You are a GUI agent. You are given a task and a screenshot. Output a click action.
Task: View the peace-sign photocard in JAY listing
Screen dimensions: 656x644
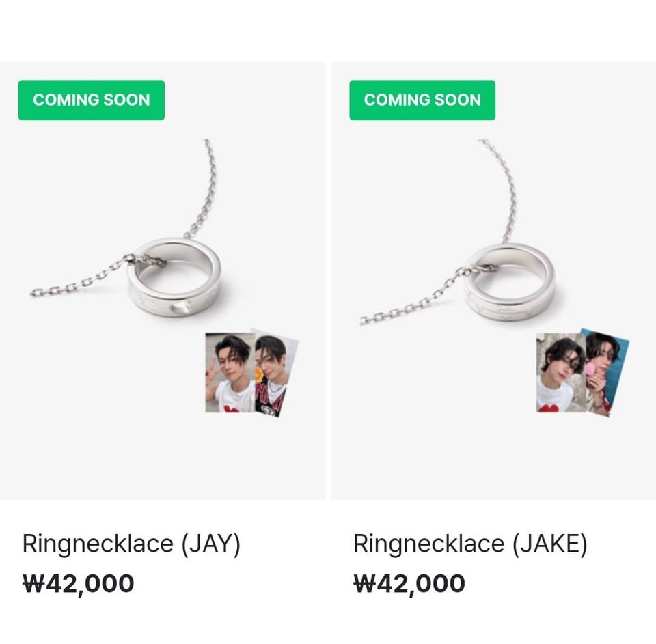(x=230, y=373)
